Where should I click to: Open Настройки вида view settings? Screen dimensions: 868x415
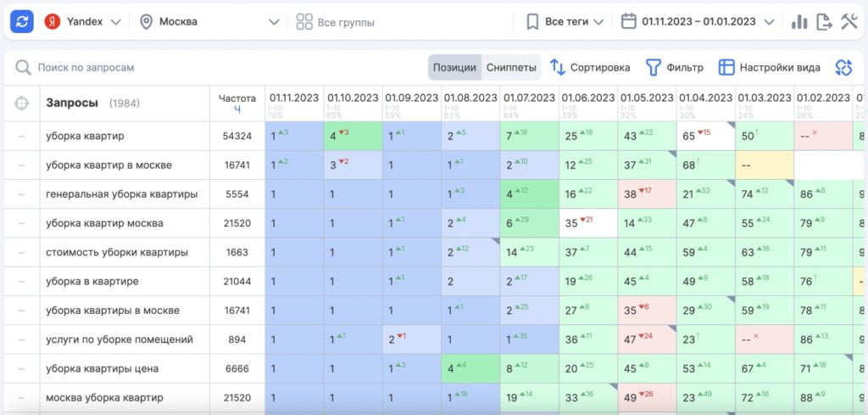(770, 67)
